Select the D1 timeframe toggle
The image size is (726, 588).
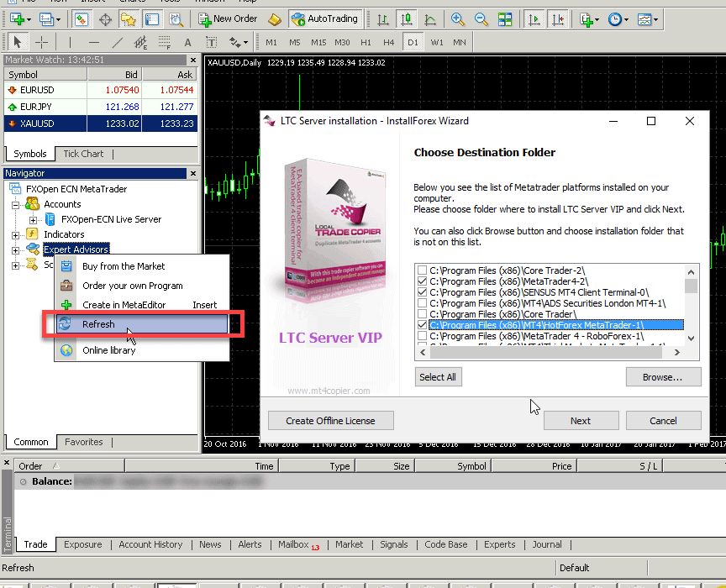click(413, 43)
